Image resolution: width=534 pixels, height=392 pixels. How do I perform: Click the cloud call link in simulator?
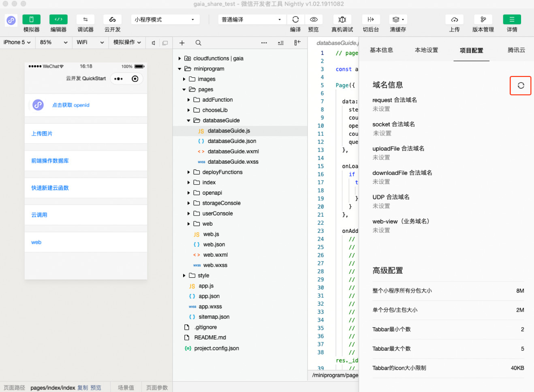pos(39,215)
